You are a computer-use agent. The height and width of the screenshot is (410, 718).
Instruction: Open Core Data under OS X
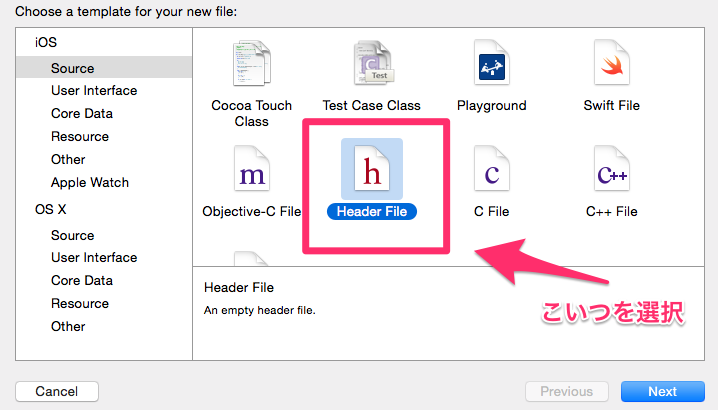82,280
